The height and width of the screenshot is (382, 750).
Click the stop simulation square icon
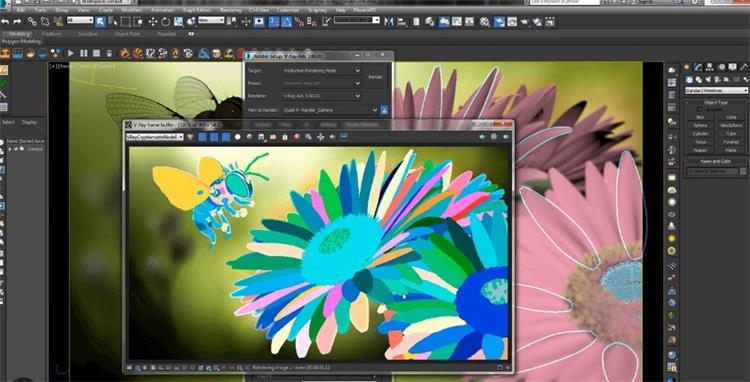(96, 53)
